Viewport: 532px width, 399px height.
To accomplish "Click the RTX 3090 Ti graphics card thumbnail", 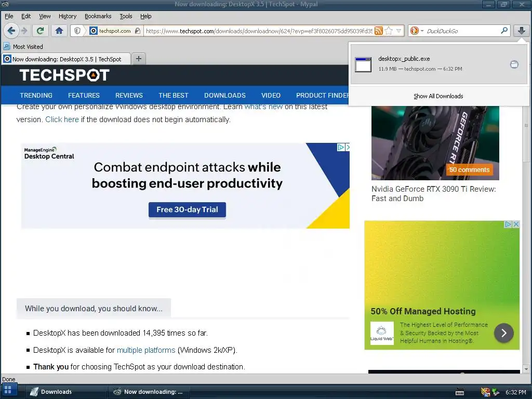I will pos(435,143).
